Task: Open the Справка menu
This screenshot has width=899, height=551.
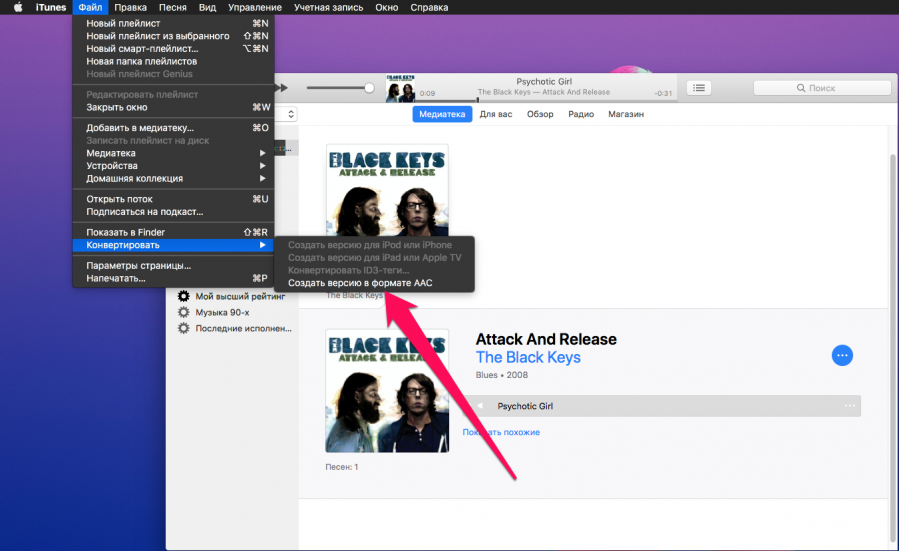Action: click(x=429, y=7)
